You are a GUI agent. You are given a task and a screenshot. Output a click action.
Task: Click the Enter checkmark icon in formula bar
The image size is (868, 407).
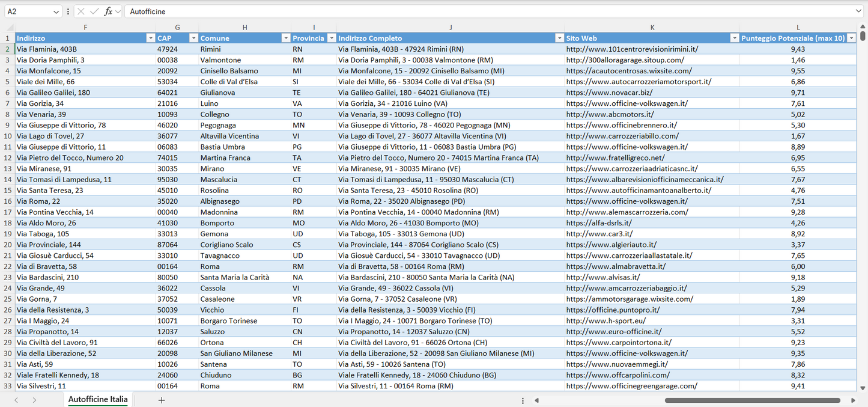95,11
